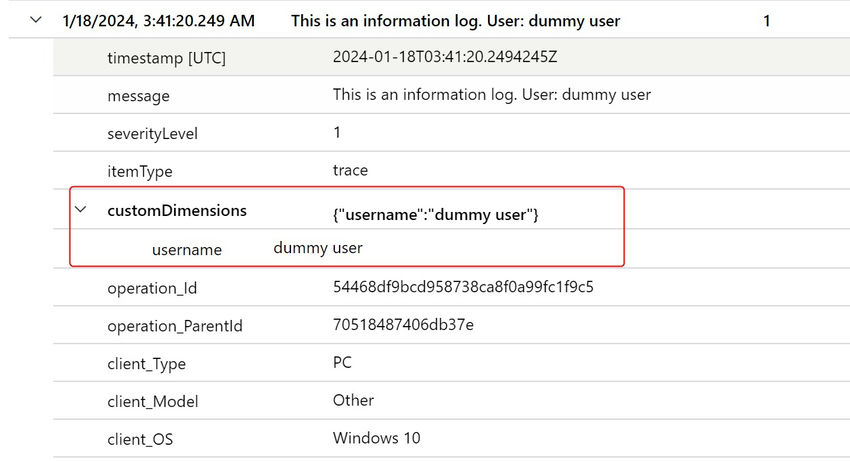Image resolution: width=850 pixels, height=461 pixels.
Task: Click the log message summary text
Action: point(455,21)
